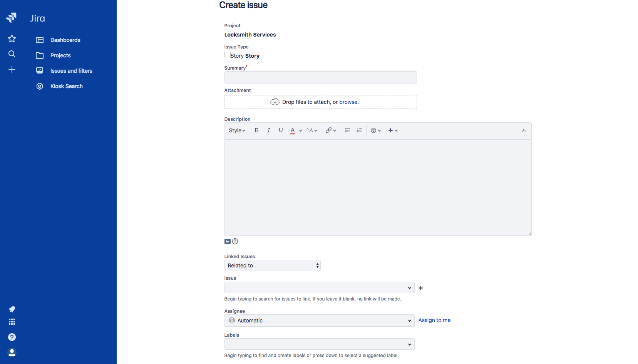Image resolution: width=638 pixels, height=364 pixels.
Task: Pick text color via red-underlined A
Action: pos(293,130)
